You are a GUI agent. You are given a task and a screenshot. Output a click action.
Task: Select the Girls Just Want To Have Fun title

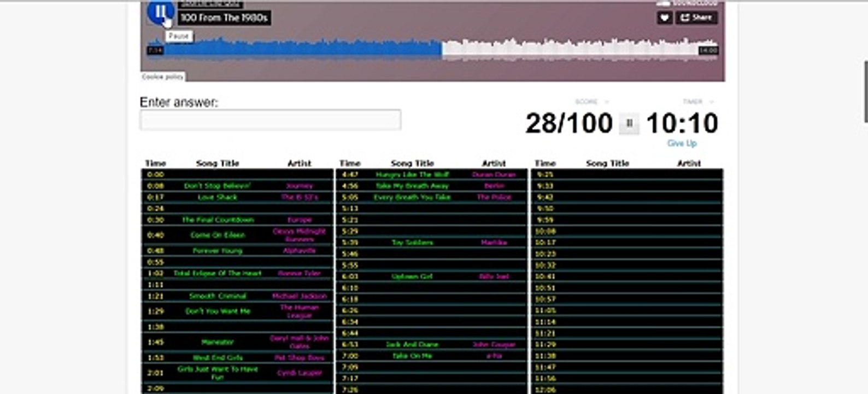[x=218, y=373]
